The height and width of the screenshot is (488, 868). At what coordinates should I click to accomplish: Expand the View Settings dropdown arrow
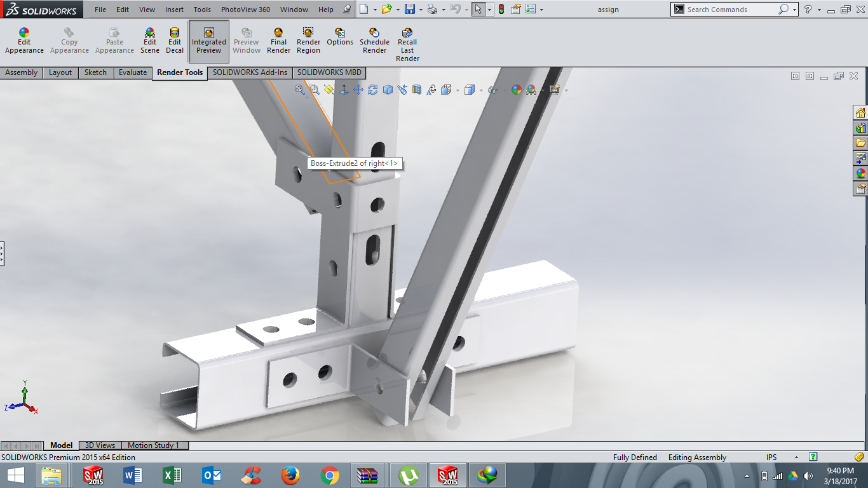566,90
